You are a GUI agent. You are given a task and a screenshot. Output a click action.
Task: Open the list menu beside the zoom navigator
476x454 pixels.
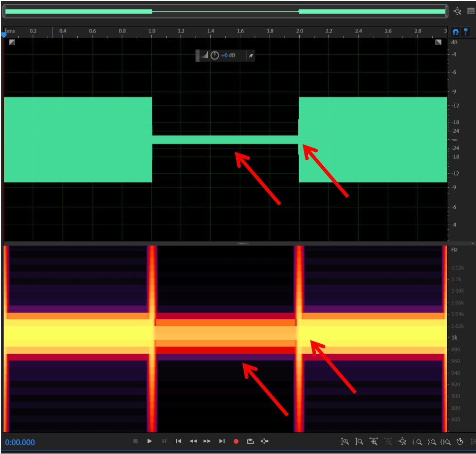[x=470, y=11]
